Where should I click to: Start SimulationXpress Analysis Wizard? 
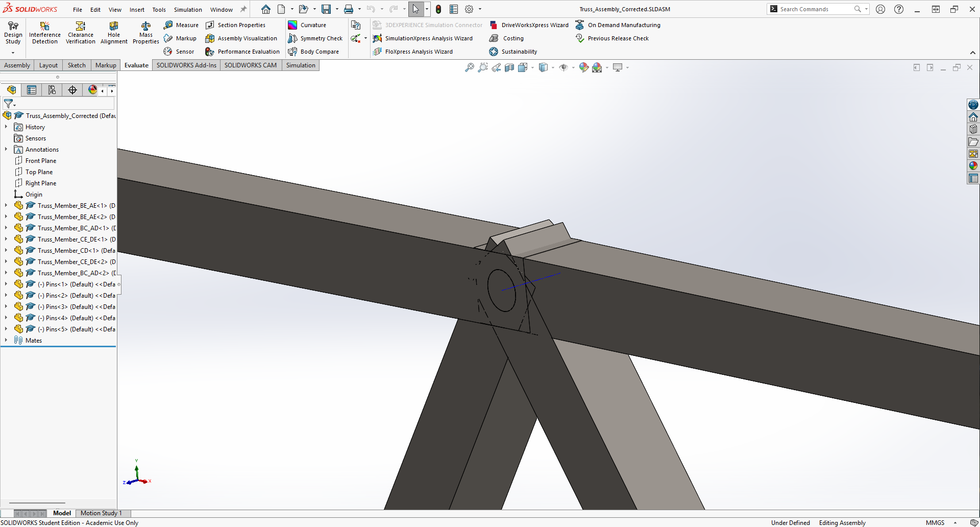pos(423,38)
